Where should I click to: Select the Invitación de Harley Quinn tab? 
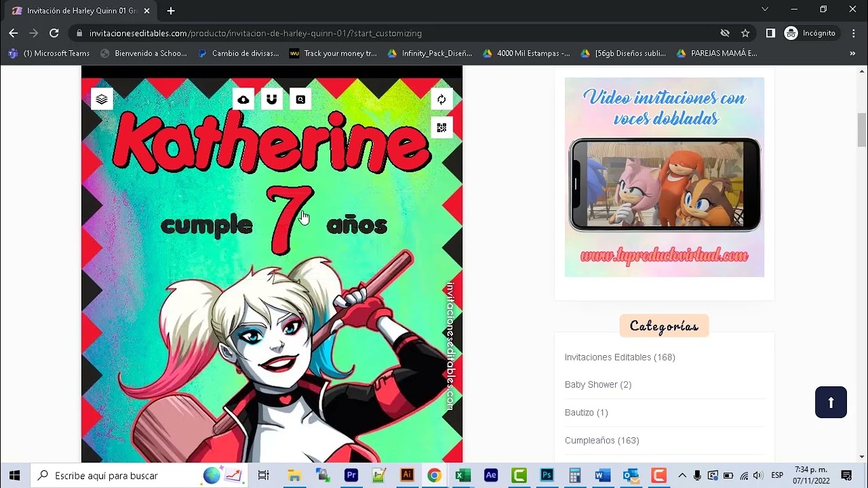[81, 11]
